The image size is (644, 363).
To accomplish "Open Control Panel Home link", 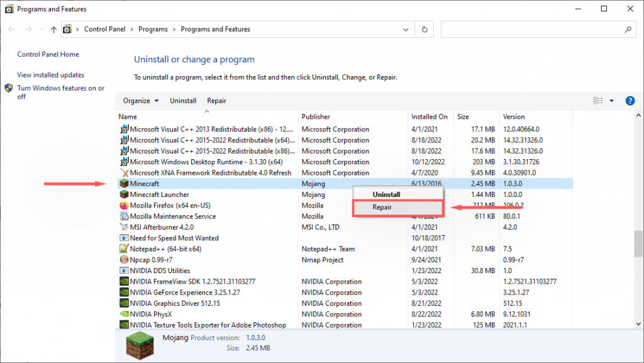I will click(48, 55).
